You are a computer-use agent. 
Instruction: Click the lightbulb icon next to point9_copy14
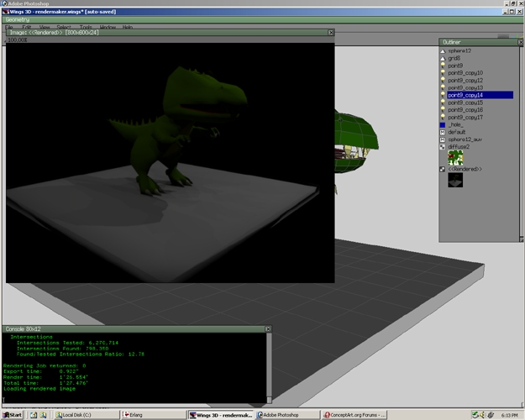(443, 95)
